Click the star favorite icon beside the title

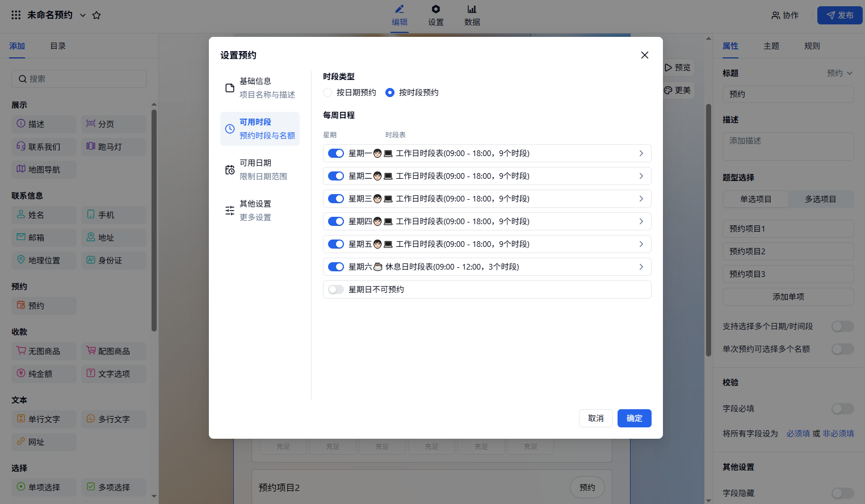click(96, 15)
